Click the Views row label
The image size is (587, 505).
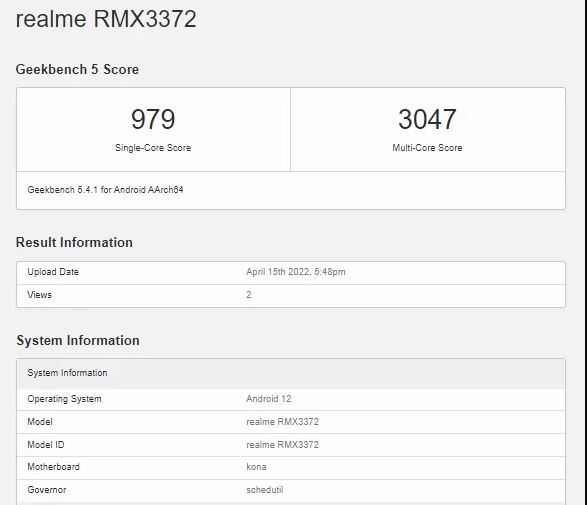point(39,295)
